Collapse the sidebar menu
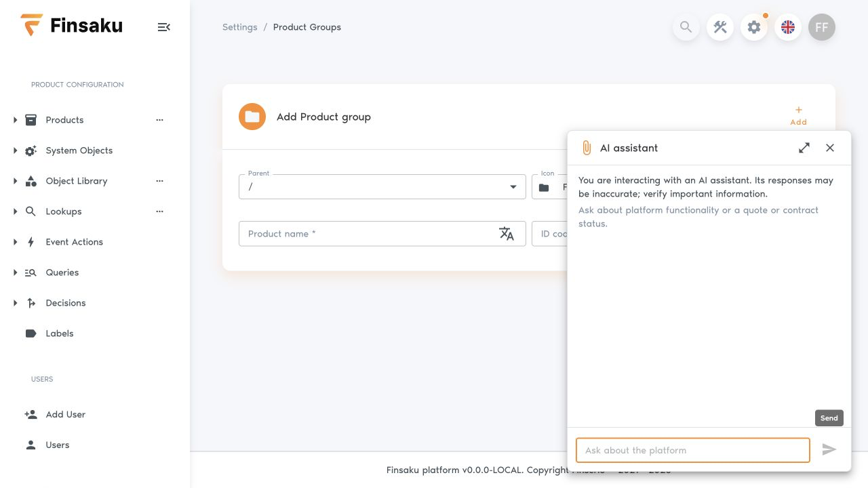Screen dimensions: 868x488 coord(163,27)
